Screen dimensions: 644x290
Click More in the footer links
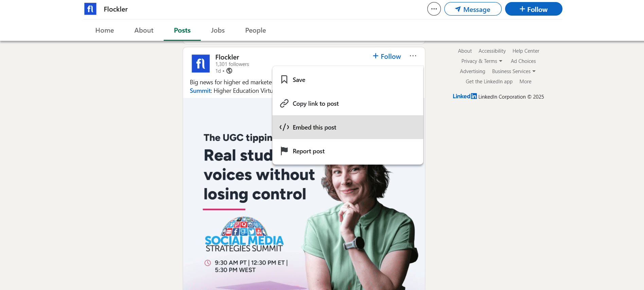(x=525, y=82)
